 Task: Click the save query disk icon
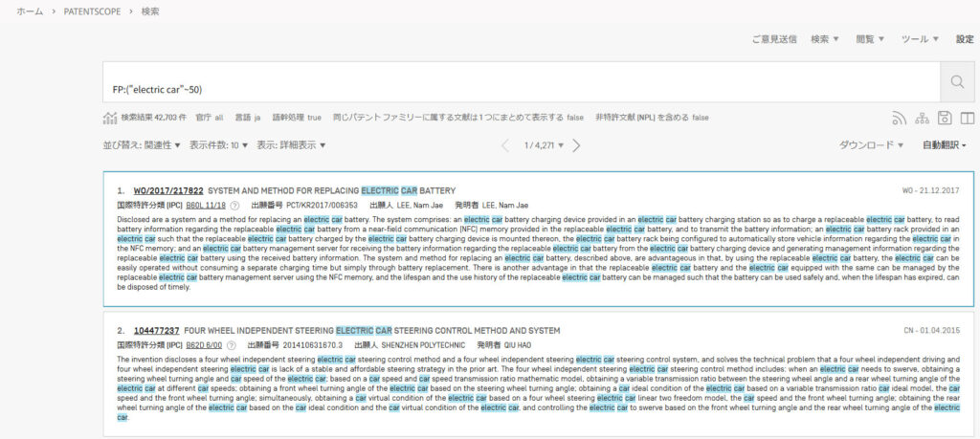coord(944,118)
